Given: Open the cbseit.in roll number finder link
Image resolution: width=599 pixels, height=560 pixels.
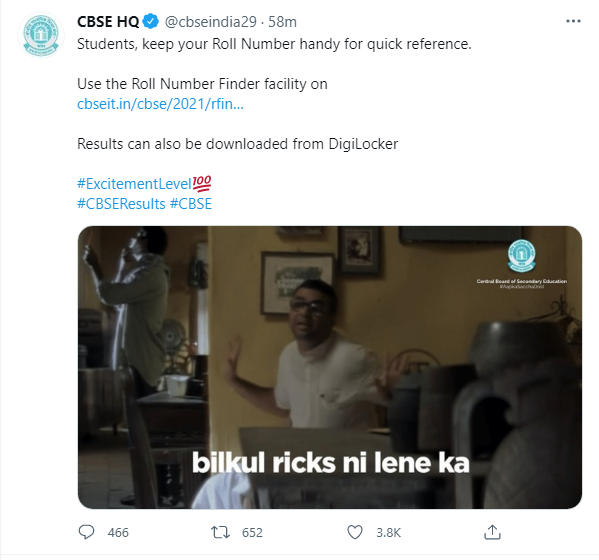Looking at the screenshot, I should 160,104.
